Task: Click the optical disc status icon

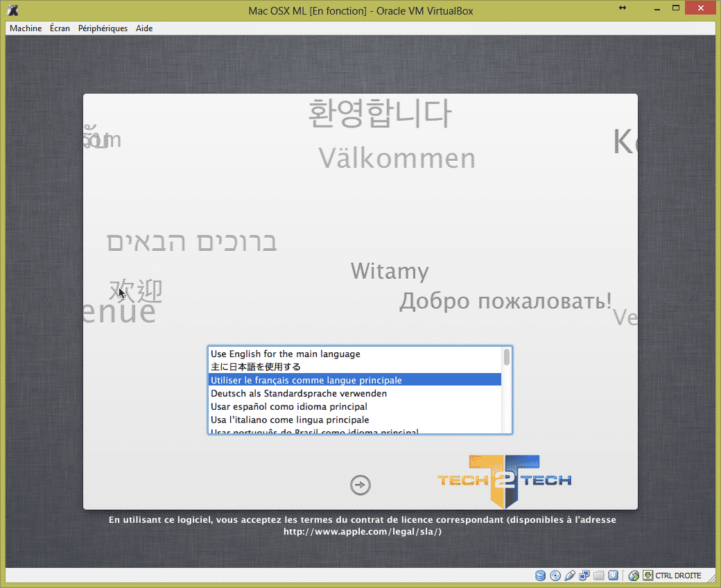Action: 555,576
